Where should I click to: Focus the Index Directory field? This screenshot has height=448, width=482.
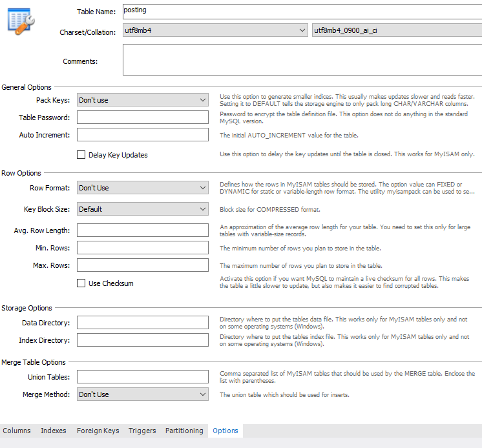tap(143, 340)
